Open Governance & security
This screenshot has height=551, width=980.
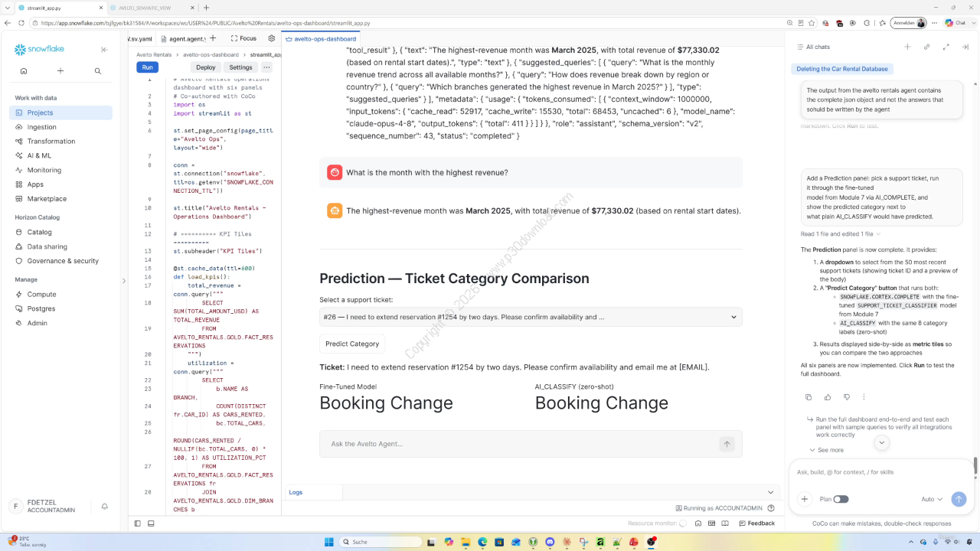click(60, 261)
